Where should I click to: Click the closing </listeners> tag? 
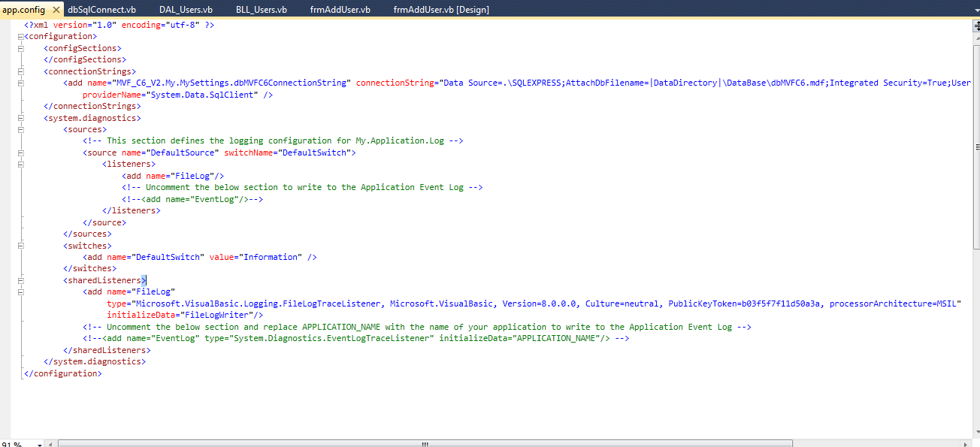132,210
